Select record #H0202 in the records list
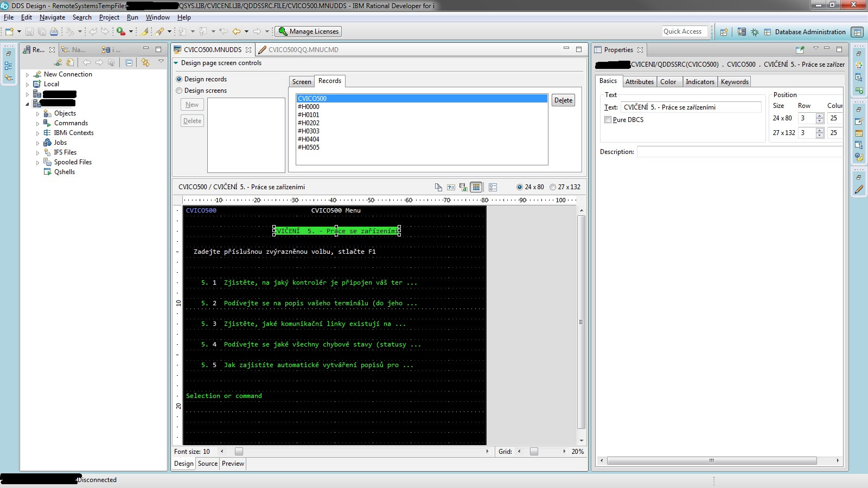The width and height of the screenshot is (868, 488). 309,123
